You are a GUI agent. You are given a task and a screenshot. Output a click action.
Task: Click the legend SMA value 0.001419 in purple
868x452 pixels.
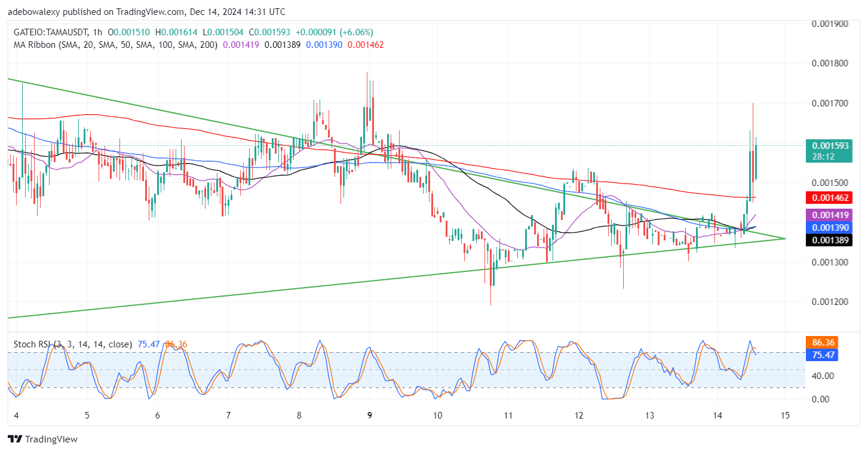[x=242, y=44]
